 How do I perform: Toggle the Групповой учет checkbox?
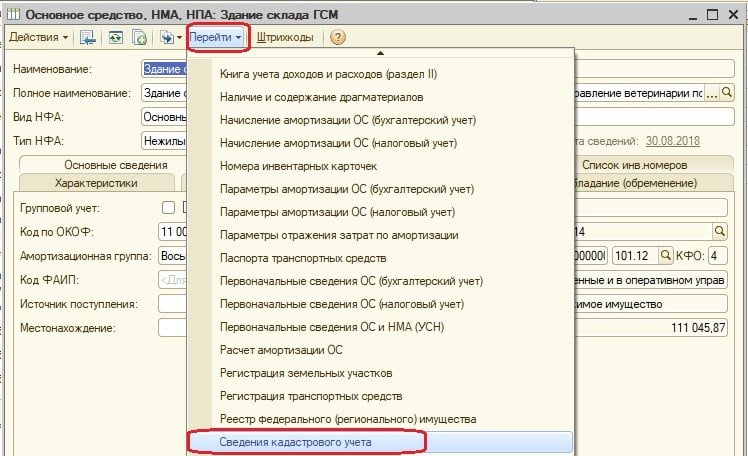point(168,207)
